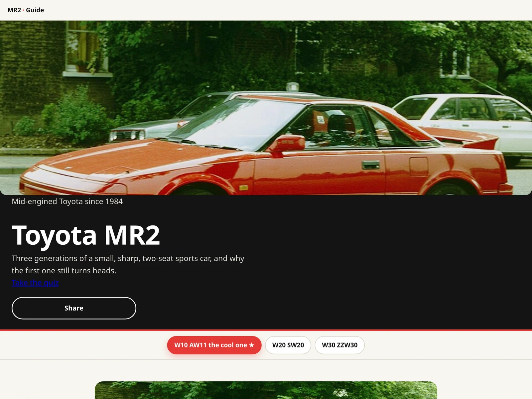Switch to the W20 SW20 tab
532x399 pixels.
point(288,345)
